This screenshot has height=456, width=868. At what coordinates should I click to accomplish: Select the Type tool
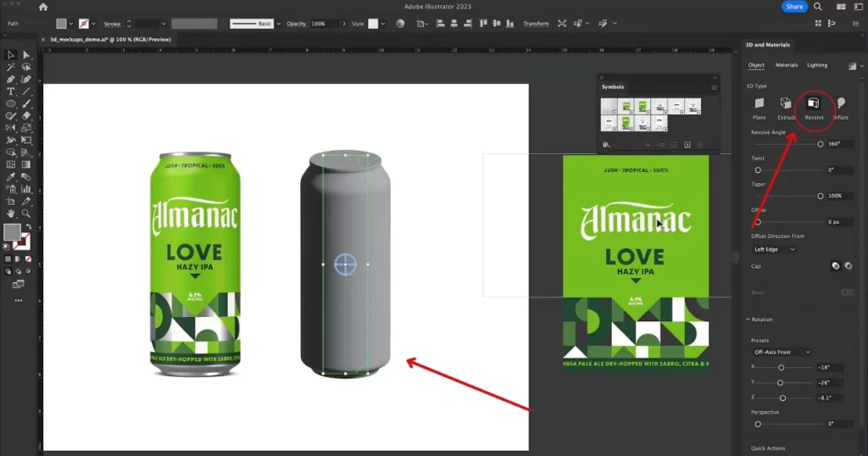point(10,92)
